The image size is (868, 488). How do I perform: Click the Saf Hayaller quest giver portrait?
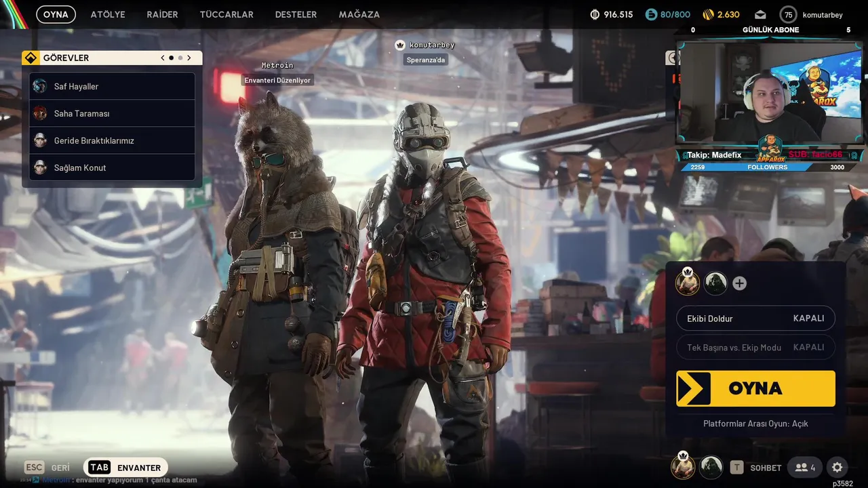(x=40, y=86)
